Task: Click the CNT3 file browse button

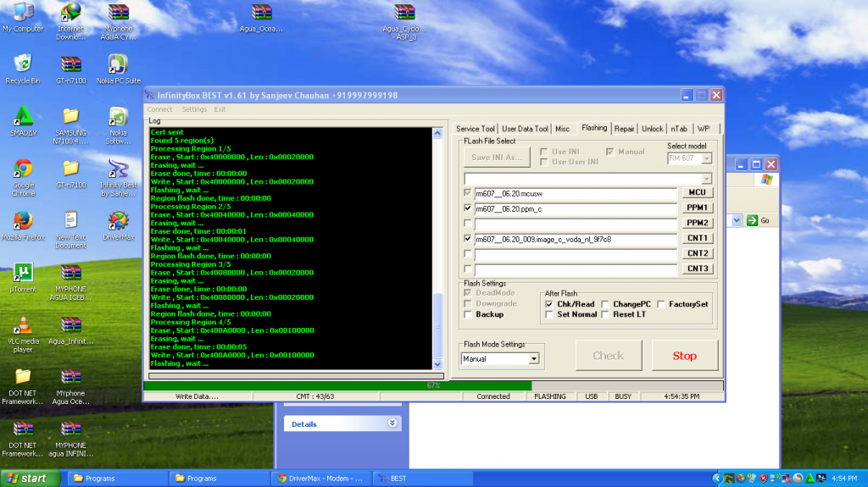Action: 697,268
